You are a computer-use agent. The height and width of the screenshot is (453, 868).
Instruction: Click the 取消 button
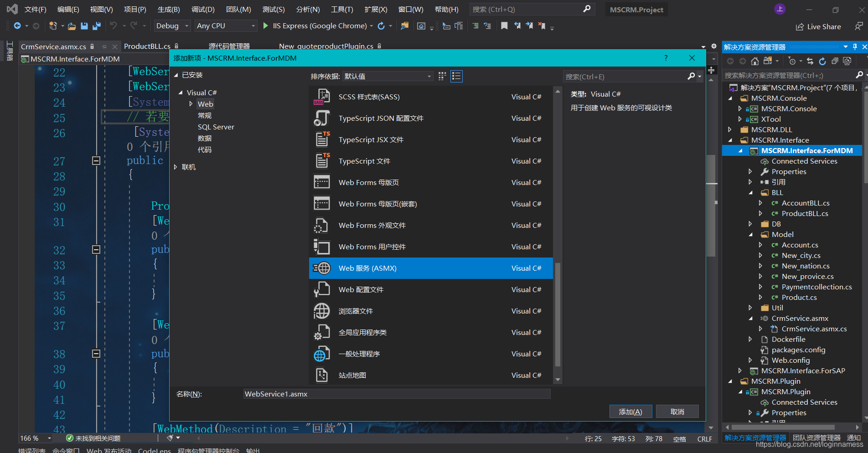tap(677, 412)
